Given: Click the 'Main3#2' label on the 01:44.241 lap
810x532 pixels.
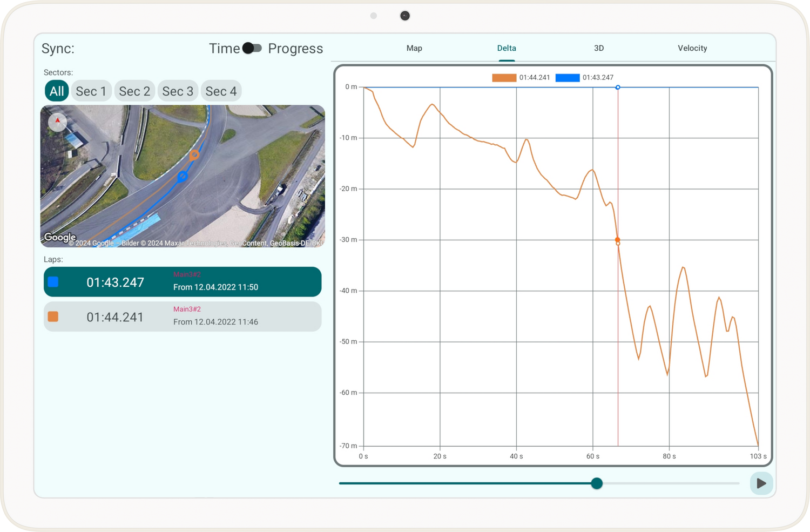Looking at the screenshot, I should tap(187, 309).
